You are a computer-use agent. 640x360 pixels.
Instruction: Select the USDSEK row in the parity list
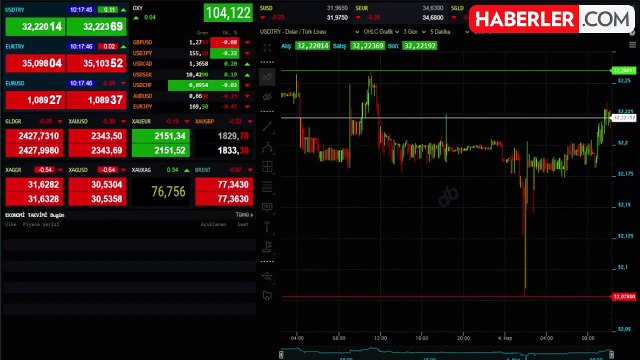tap(192, 75)
